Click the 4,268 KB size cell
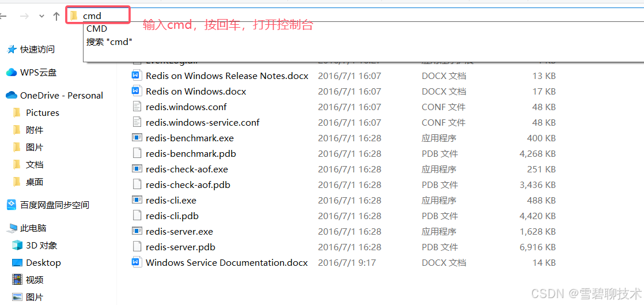The height and width of the screenshot is (305, 644). pos(537,154)
